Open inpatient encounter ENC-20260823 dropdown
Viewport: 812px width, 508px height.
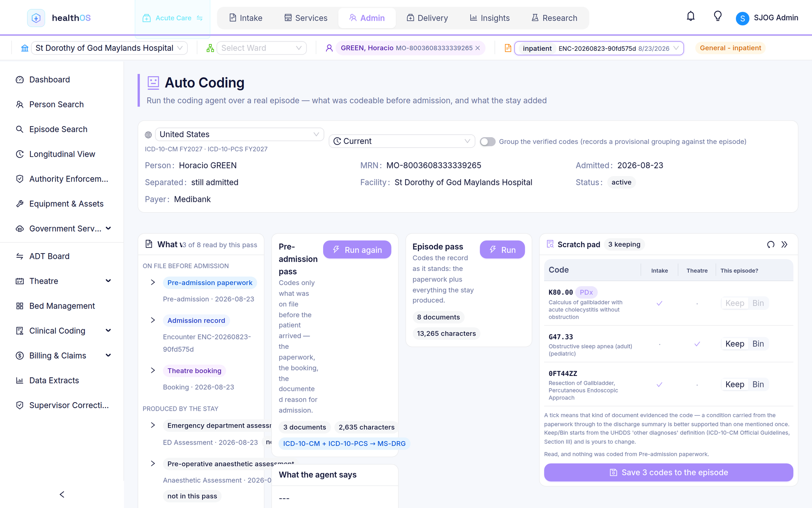point(599,48)
